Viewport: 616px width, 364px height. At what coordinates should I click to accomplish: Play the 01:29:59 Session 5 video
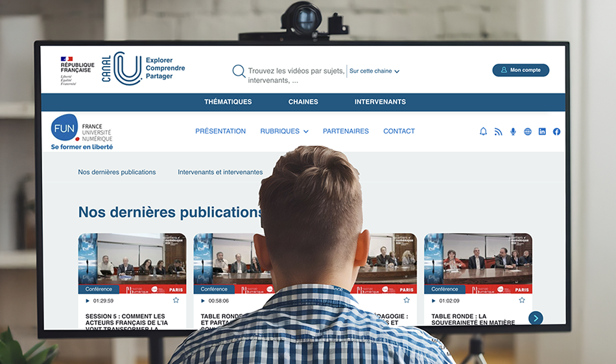[x=88, y=301]
